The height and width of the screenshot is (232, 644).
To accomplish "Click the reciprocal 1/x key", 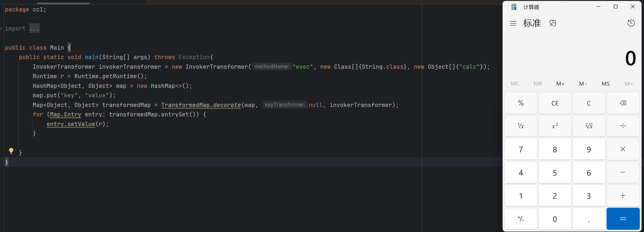I will tap(521, 126).
